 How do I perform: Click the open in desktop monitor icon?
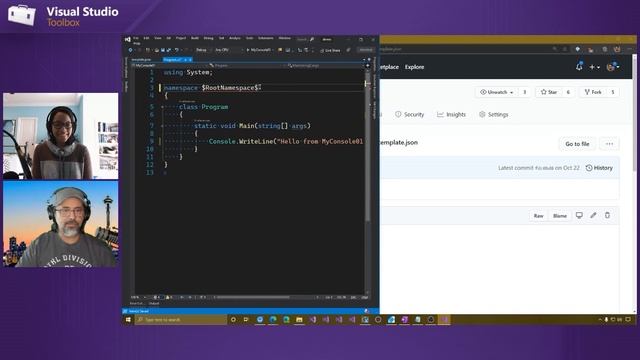[579, 215]
